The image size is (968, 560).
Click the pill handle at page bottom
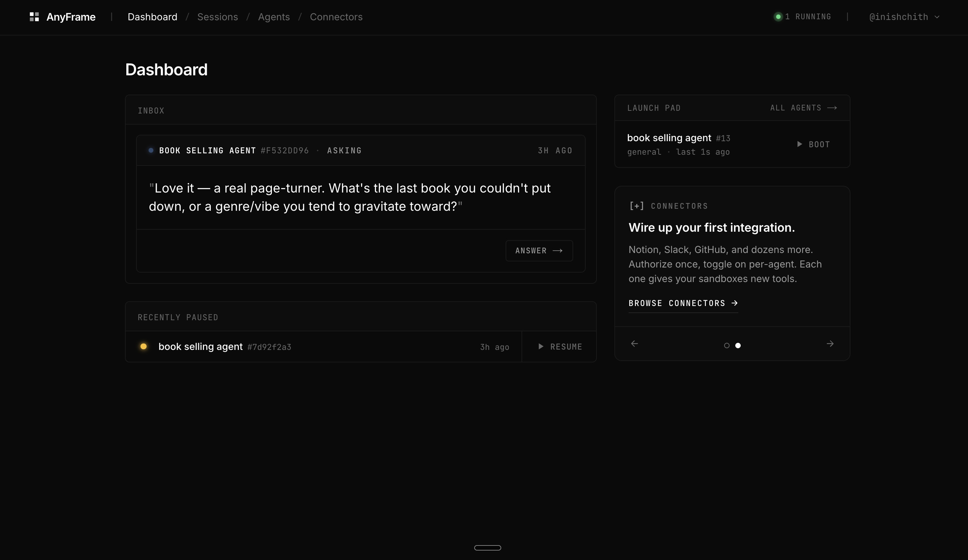(487, 548)
